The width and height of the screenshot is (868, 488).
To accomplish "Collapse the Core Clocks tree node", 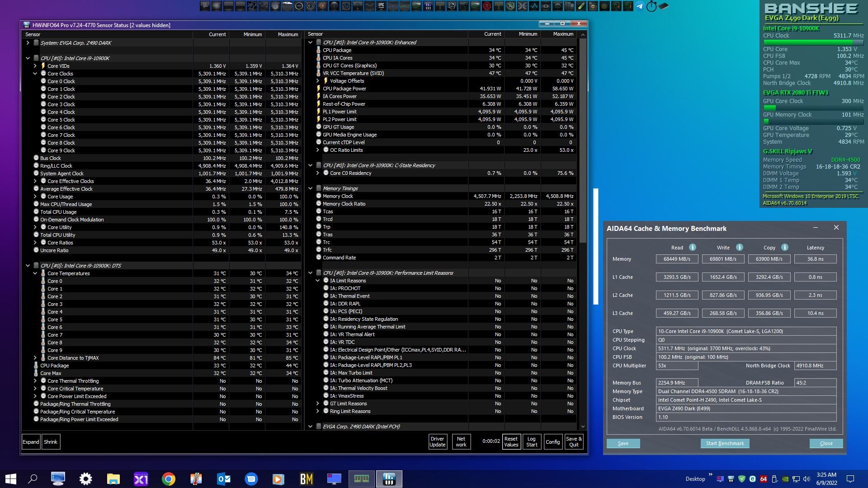I will pyautogui.click(x=35, y=74).
